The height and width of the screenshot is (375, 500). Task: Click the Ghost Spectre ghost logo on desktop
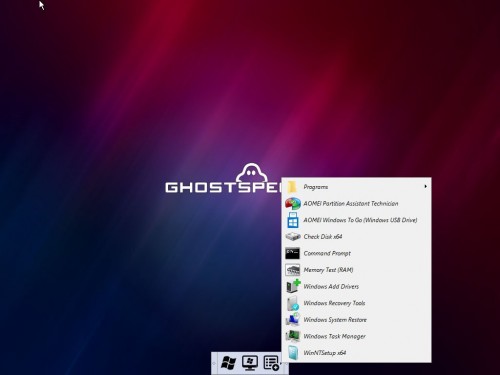[x=252, y=173]
